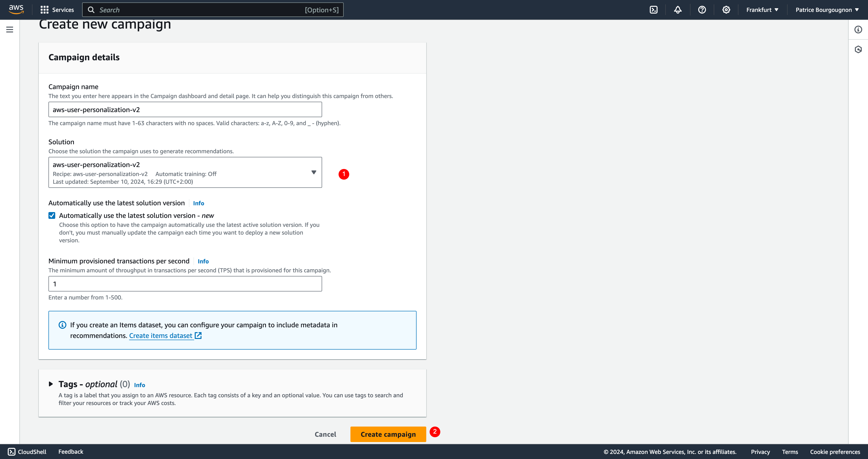
Task: Open the Patrice Bourgougnon account menu
Action: [x=827, y=10]
